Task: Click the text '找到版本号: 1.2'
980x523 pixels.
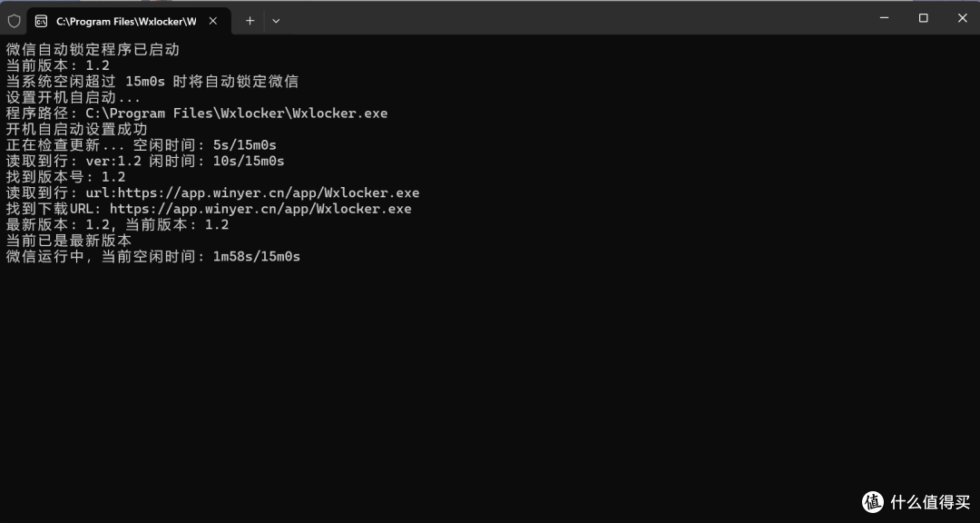Action: [x=65, y=177]
